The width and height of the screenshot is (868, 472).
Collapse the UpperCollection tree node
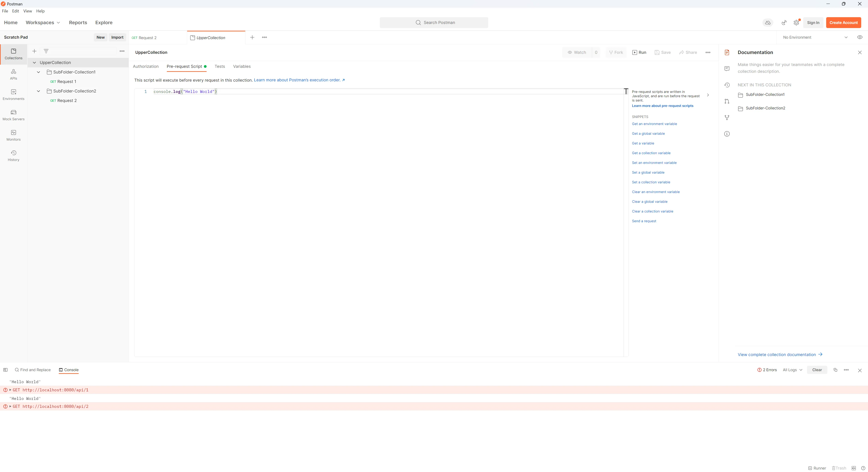click(x=34, y=63)
